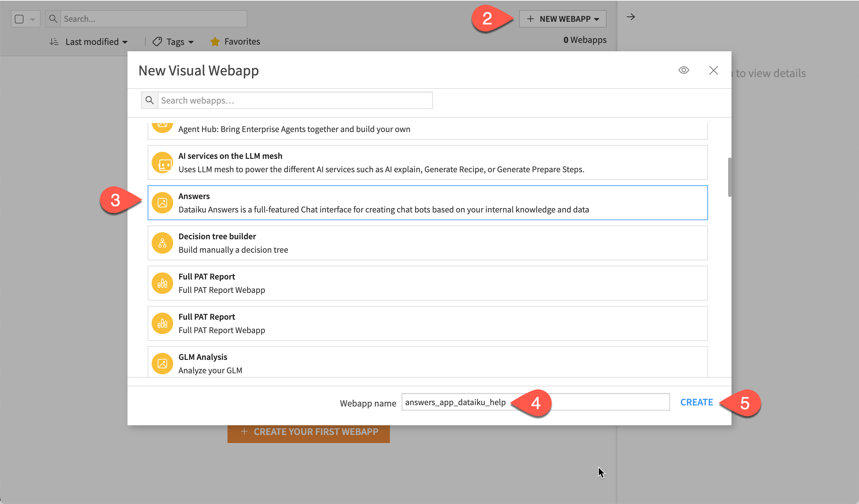Click the right-arrow icon in the side panel
This screenshot has height=504, width=859.
(x=631, y=16)
